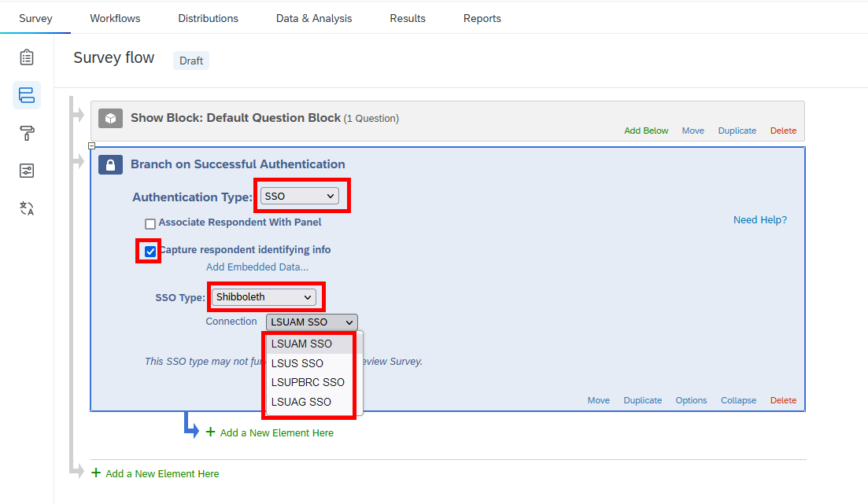This screenshot has height=504, width=868.
Task: Toggle the Connection LSUAM SSO dropdown
Action: pyautogui.click(x=312, y=322)
